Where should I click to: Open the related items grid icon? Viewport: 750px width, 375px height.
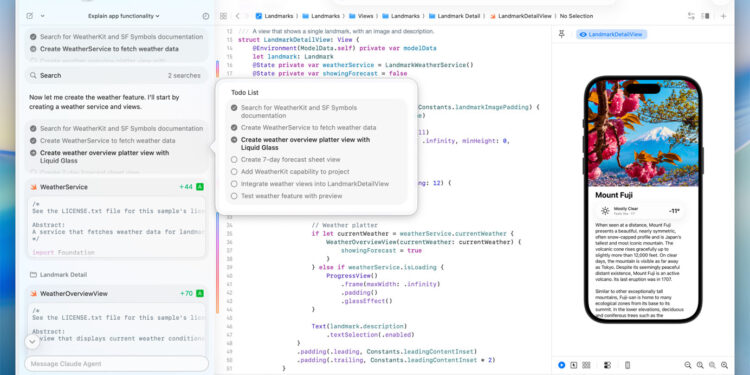click(223, 16)
